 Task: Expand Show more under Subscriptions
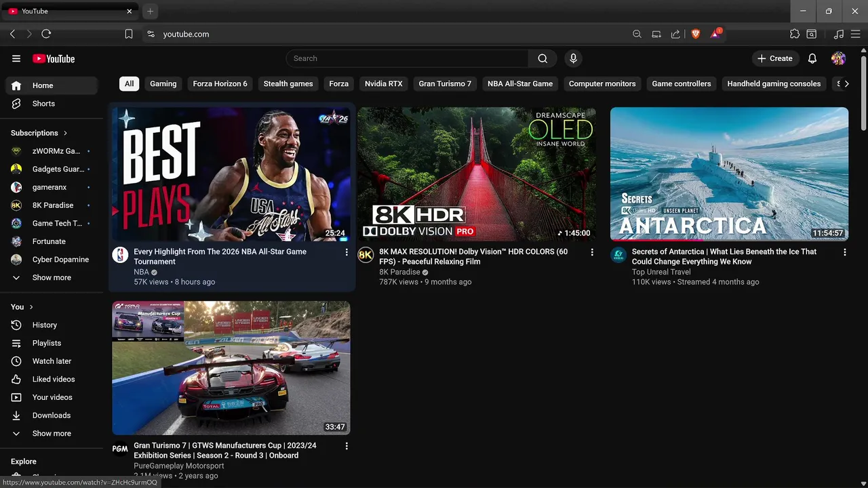[52, 278]
